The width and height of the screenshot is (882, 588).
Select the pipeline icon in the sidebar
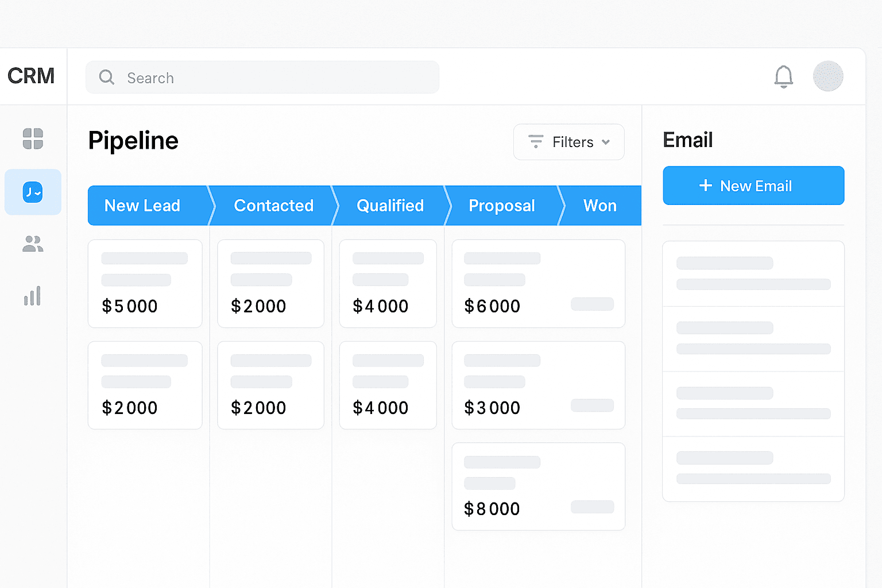click(33, 192)
